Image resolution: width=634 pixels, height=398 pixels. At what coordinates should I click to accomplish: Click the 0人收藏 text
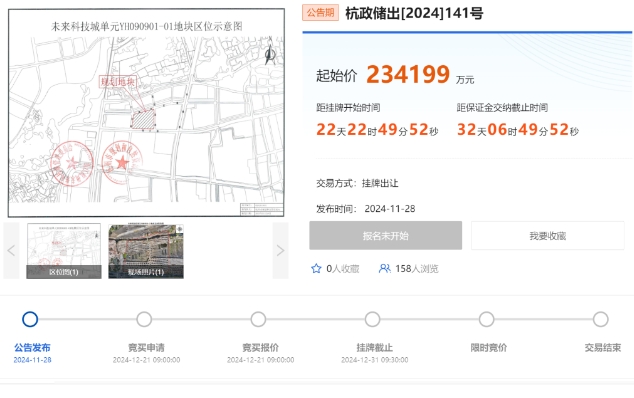pos(342,269)
